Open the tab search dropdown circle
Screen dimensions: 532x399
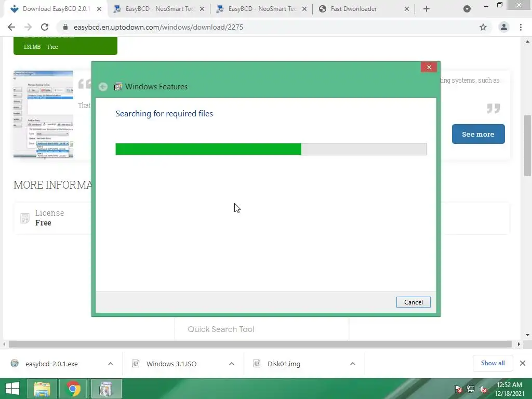tap(467, 9)
